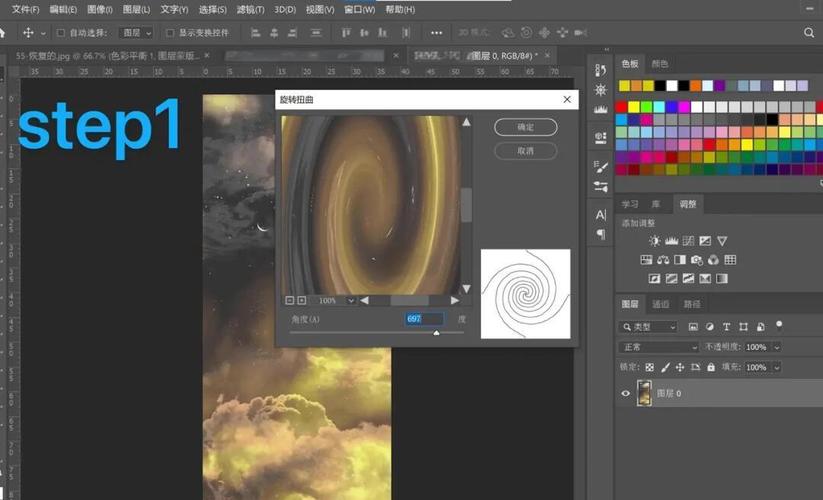
Task: Open the histogram panel icon
Action: coord(601,109)
